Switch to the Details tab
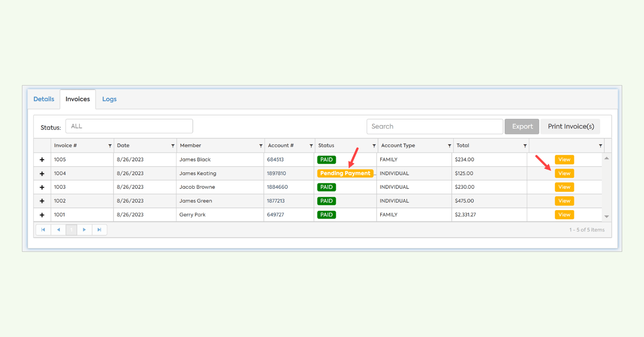The width and height of the screenshot is (644, 337). point(44,99)
